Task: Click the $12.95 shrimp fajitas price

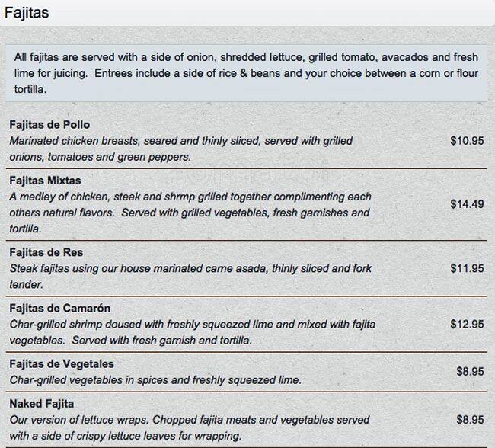Action: tap(467, 324)
